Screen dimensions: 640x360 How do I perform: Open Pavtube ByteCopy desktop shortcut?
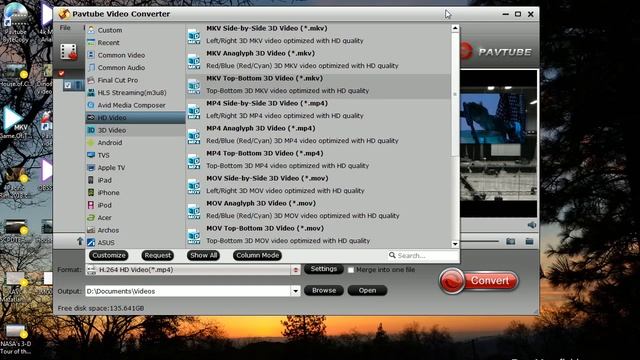click(15, 22)
